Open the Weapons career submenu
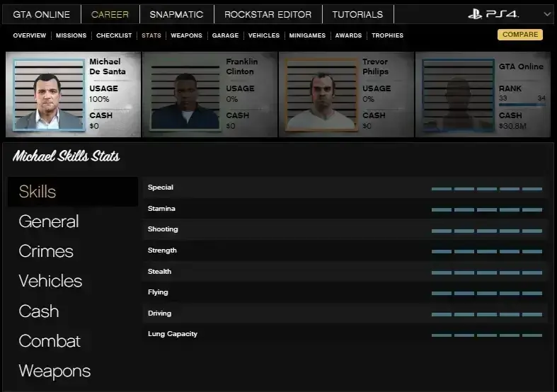The height and width of the screenshot is (392, 557). pyautogui.click(x=186, y=35)
